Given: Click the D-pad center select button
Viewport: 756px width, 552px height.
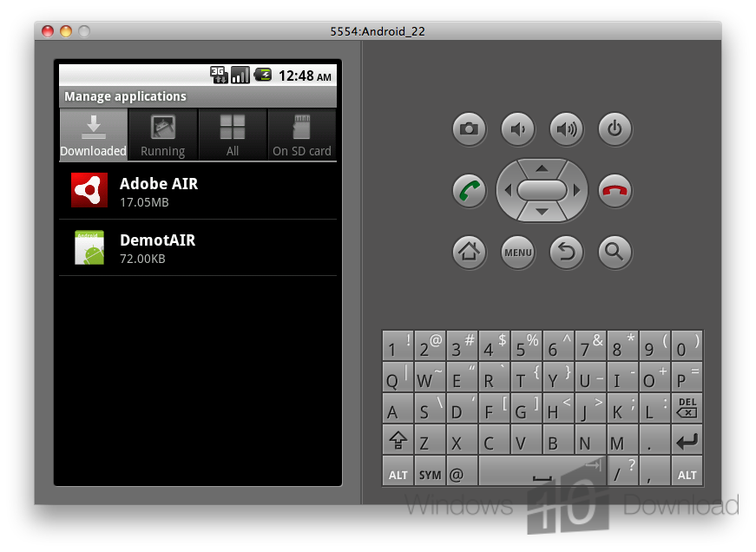Looking at the screenshot, I should pos(542,190).
